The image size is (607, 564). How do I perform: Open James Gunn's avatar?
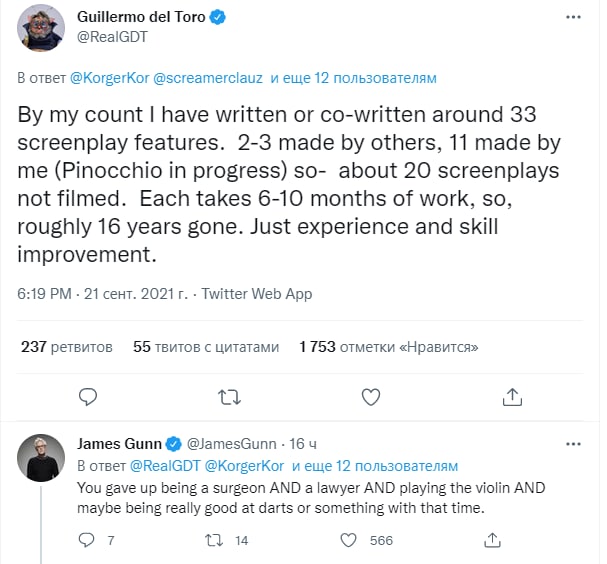point(42,459)
